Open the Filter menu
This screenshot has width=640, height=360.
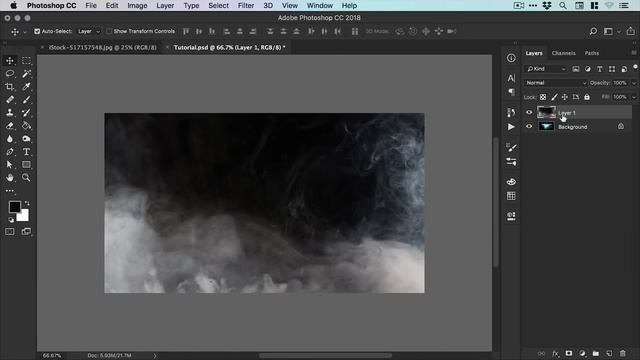246,6
